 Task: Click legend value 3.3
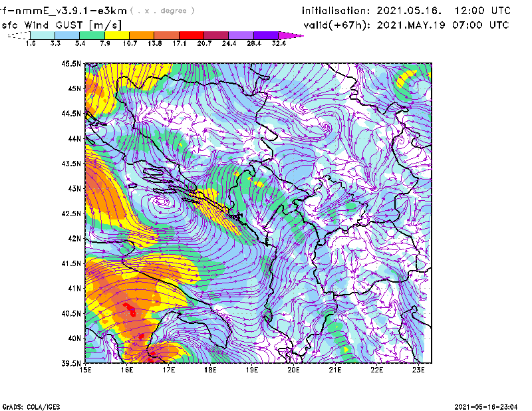click(x=55, y=43)
